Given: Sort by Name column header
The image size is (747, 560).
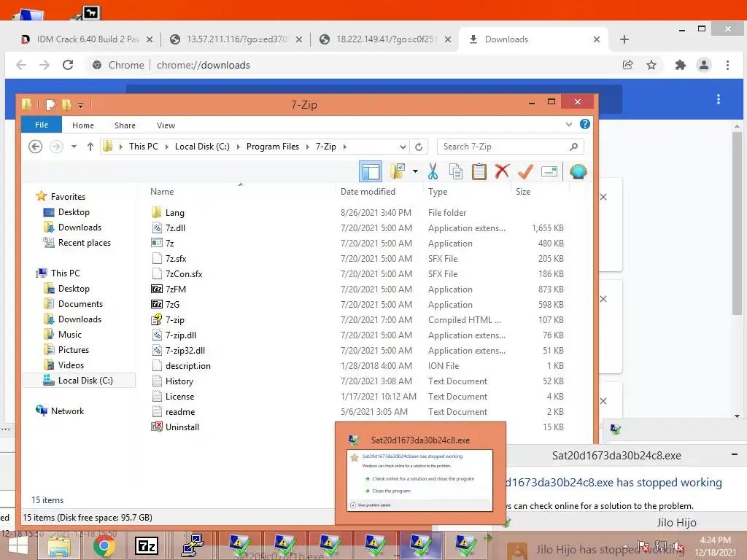Looking at the screenshot, I should coord(162,192).
